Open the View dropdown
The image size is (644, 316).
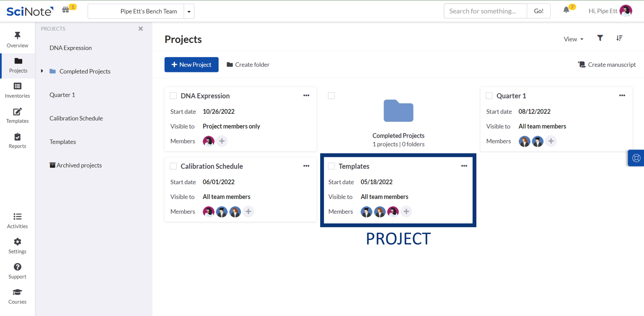[x=573, y=39]
